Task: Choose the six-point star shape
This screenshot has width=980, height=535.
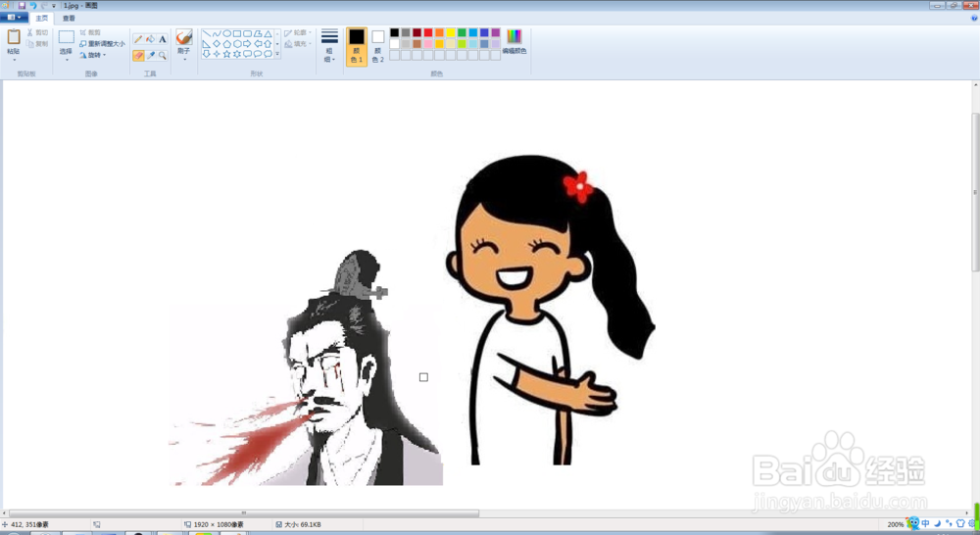Action: pos(237,54)
